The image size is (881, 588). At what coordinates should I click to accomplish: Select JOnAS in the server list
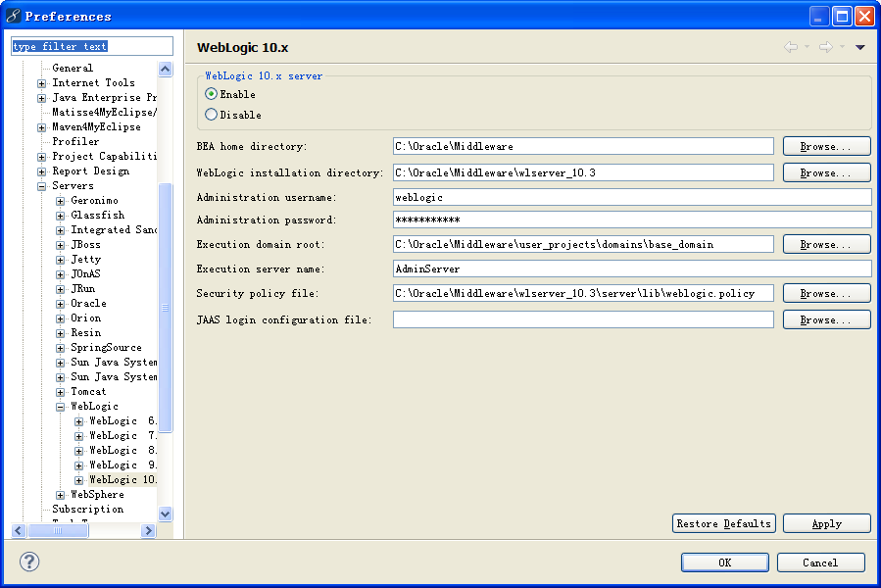85,273
